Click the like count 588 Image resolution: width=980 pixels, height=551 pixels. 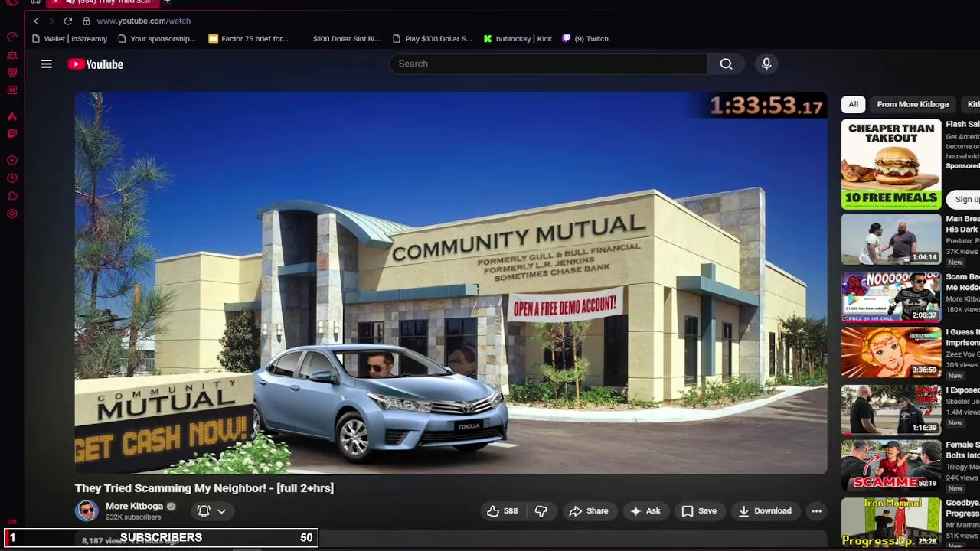click(511, 511)
